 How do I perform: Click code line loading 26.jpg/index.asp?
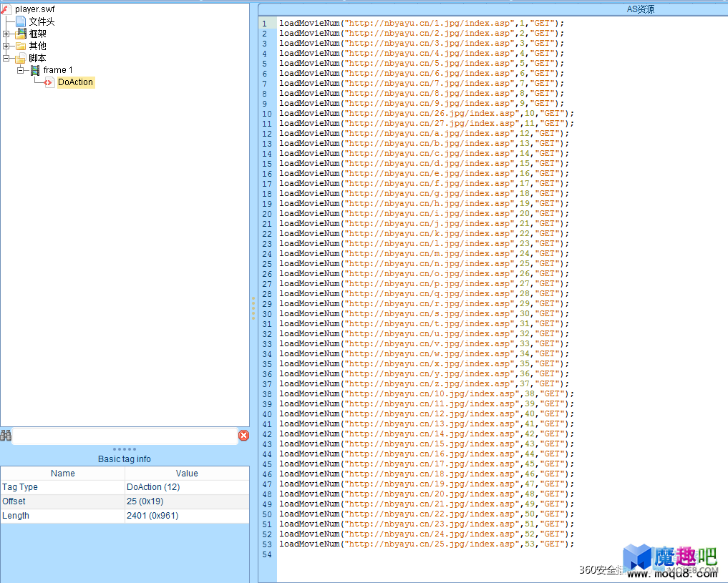427,113
